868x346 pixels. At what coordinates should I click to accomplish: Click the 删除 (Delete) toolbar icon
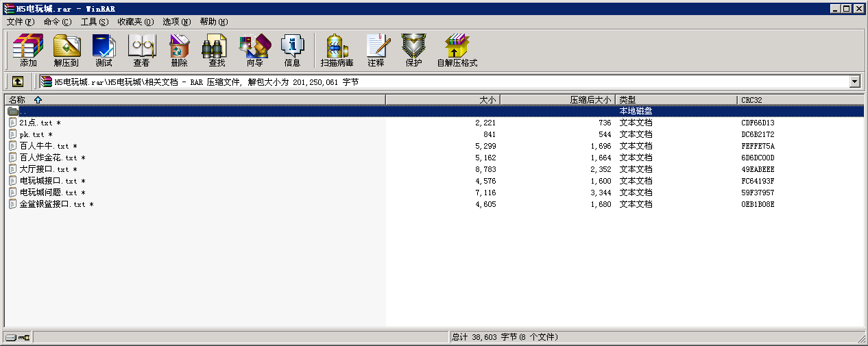pos(179,51)
